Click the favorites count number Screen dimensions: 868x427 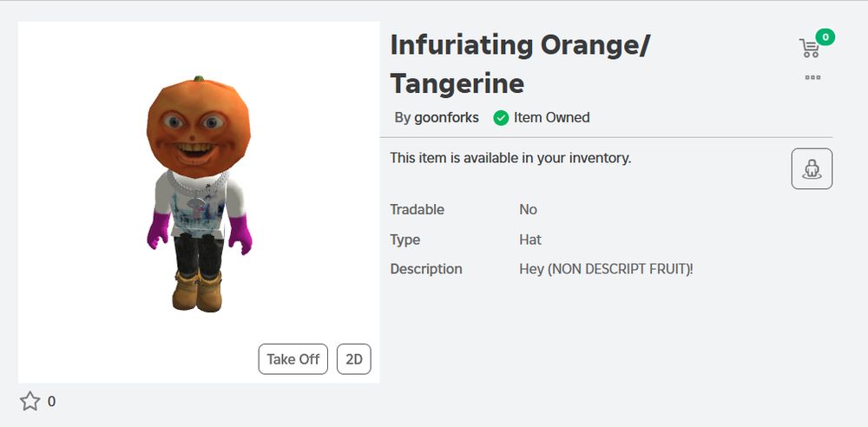pos(51,402)
